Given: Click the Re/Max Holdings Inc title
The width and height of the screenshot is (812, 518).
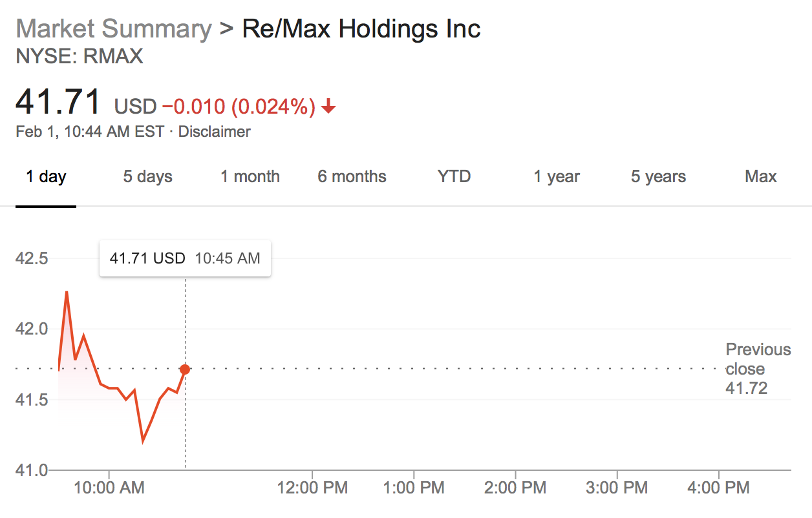Looking at the screenshot, I should (361, 30).
